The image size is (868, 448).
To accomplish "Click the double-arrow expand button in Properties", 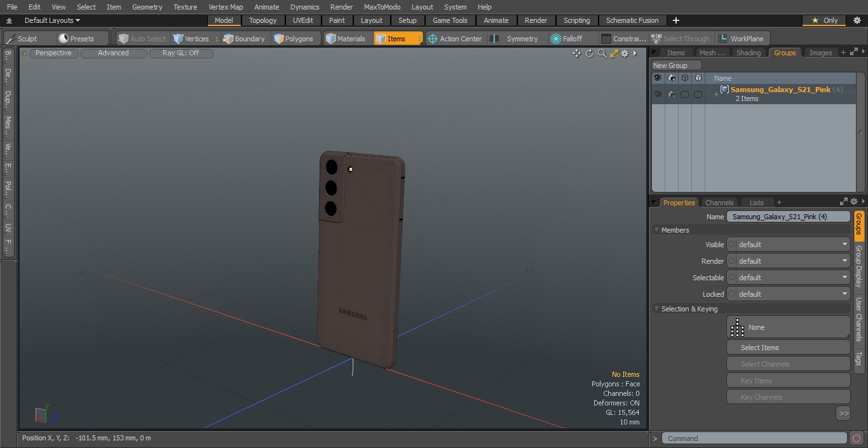I will point(843,414).
